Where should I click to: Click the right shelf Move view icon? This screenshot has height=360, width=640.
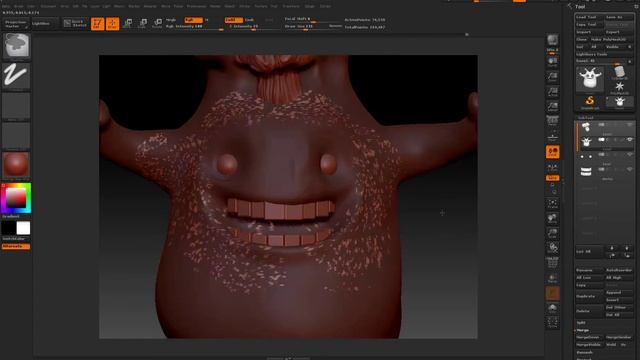coord(552,218)
